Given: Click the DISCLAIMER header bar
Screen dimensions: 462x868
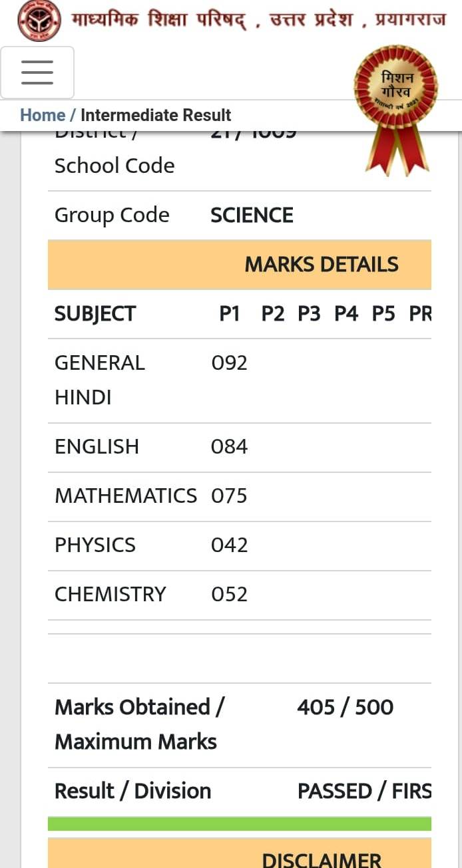Looking at the screenshot, I should click(x=240, y=855).
